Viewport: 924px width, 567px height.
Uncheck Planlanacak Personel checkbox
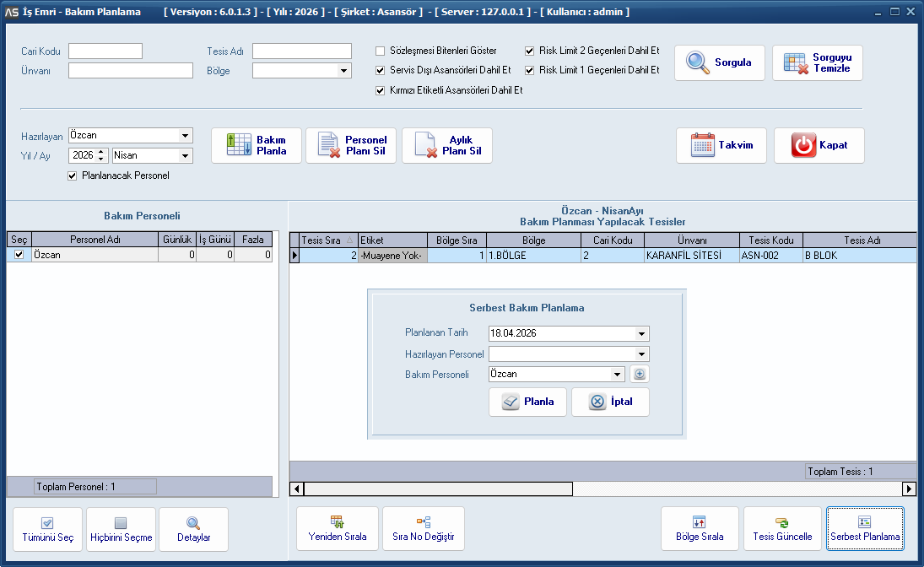click(73, 175)
